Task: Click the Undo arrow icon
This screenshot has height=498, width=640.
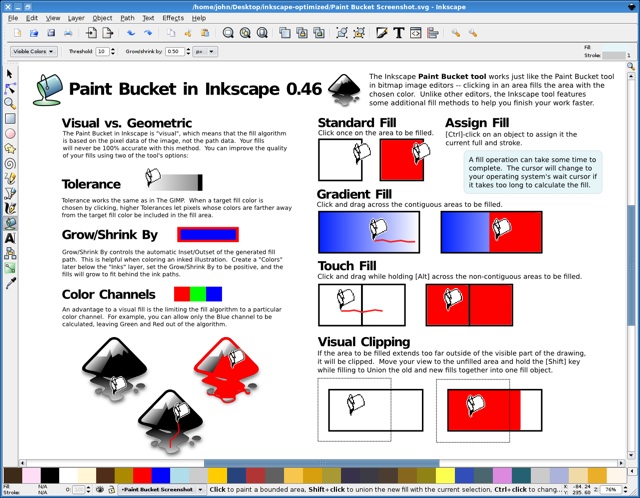Action: click(131, 33)
